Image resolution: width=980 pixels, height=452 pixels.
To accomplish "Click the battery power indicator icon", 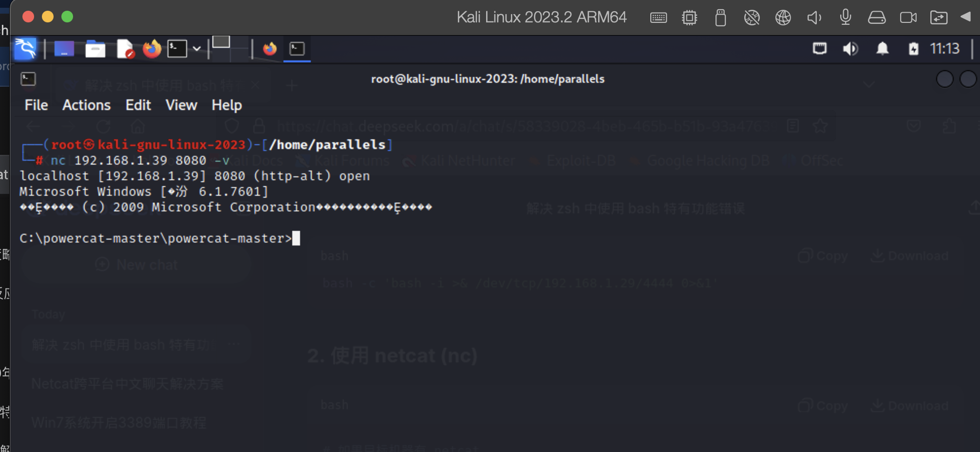I will (x=914, y=49).
